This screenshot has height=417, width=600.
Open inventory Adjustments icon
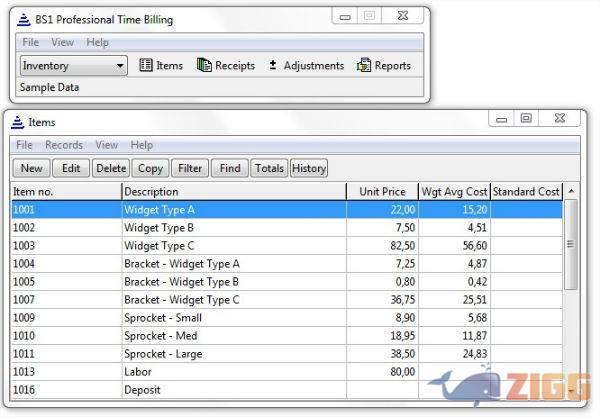274,66
